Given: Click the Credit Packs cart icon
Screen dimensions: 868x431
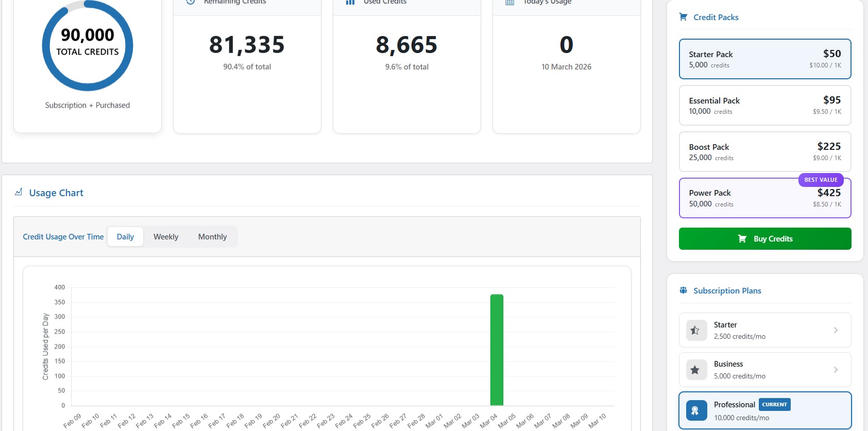Looking at the screenshot, I should point(683,17).
